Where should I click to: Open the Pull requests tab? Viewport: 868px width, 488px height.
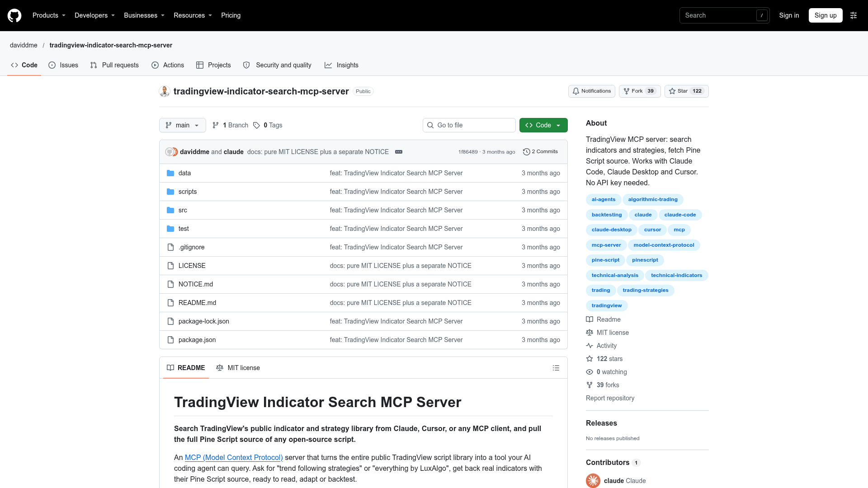[114, 65]
